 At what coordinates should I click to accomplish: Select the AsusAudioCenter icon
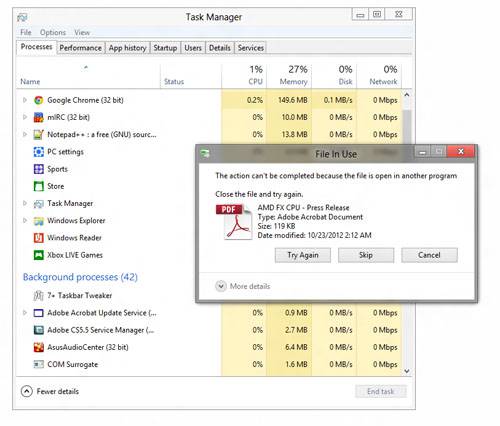click(x=39, y=347)
